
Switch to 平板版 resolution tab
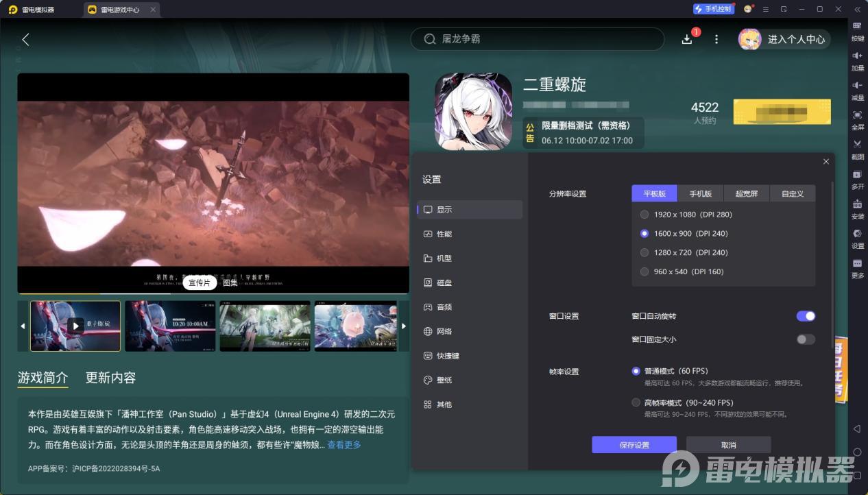654,193
